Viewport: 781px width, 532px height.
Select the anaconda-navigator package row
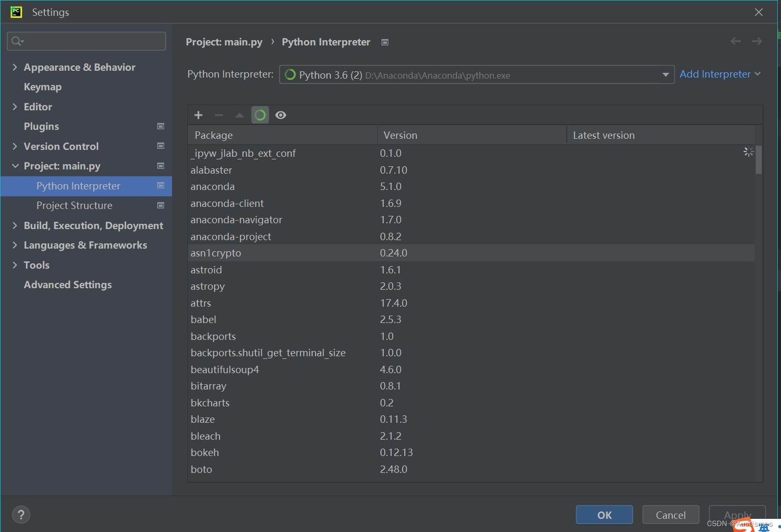471,220
